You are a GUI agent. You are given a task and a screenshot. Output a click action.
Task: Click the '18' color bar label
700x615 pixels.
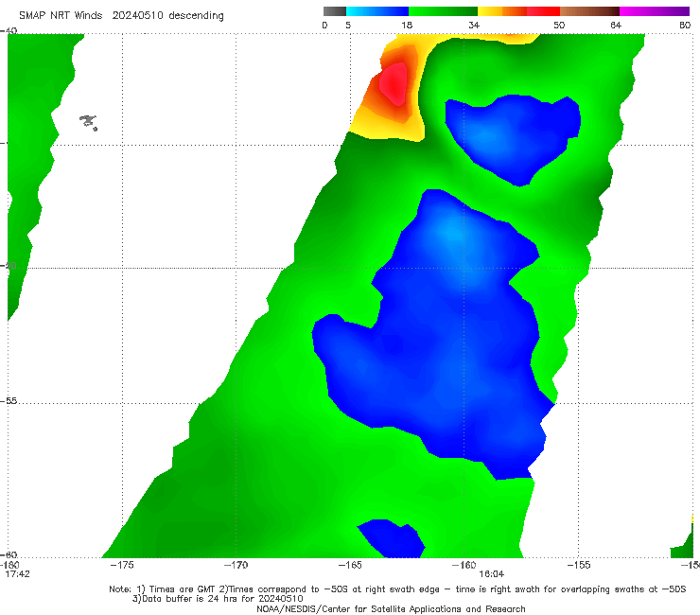pyautogui.click(x=407, y=26)
